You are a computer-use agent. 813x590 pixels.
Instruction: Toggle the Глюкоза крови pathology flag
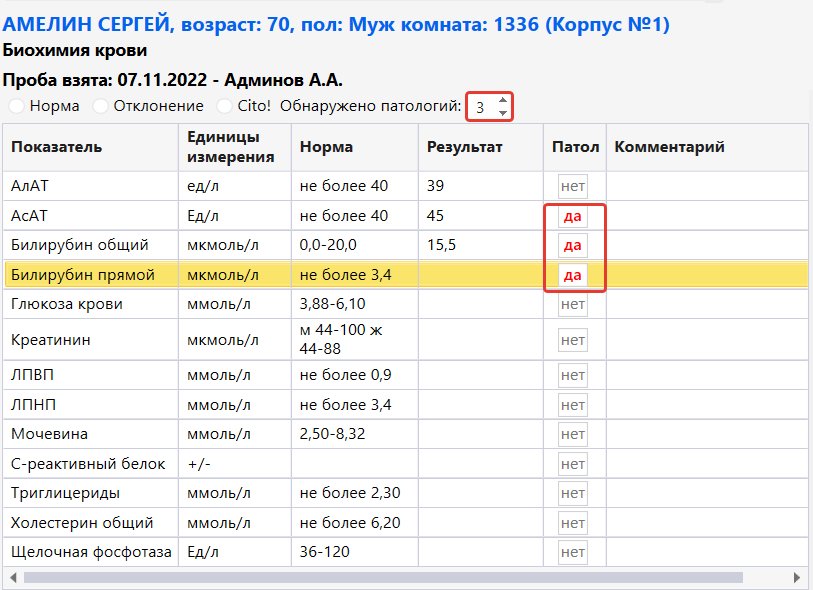click(573, 305)
